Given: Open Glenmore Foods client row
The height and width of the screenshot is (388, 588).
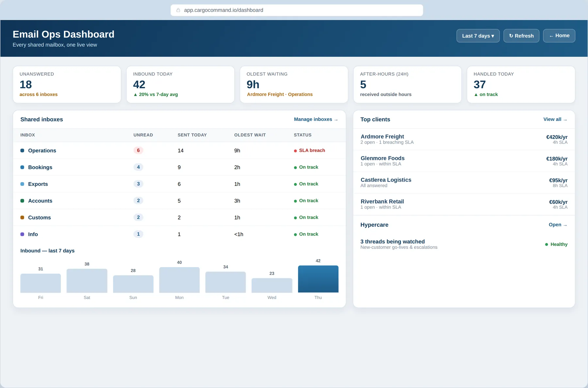Looking at the screenshot, I should pos(464,161).
